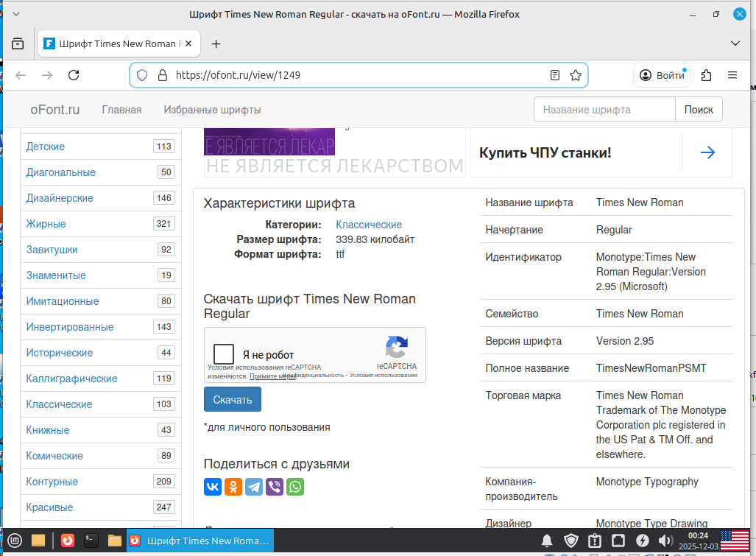Open a new tab with plus
Viewport: 756px width, 556px height.
point(216,44)
